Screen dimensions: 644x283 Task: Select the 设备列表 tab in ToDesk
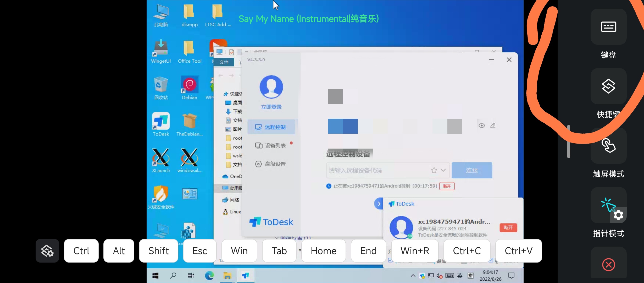tap(271, 145)
